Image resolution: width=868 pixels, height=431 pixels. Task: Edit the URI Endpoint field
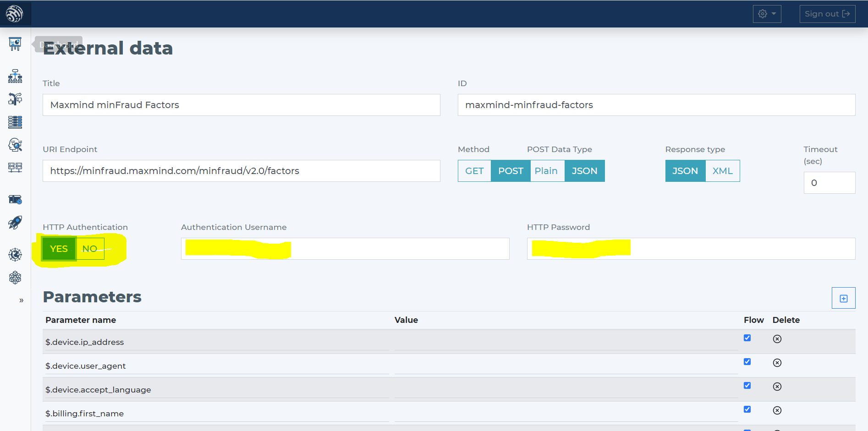pos(242,171)
